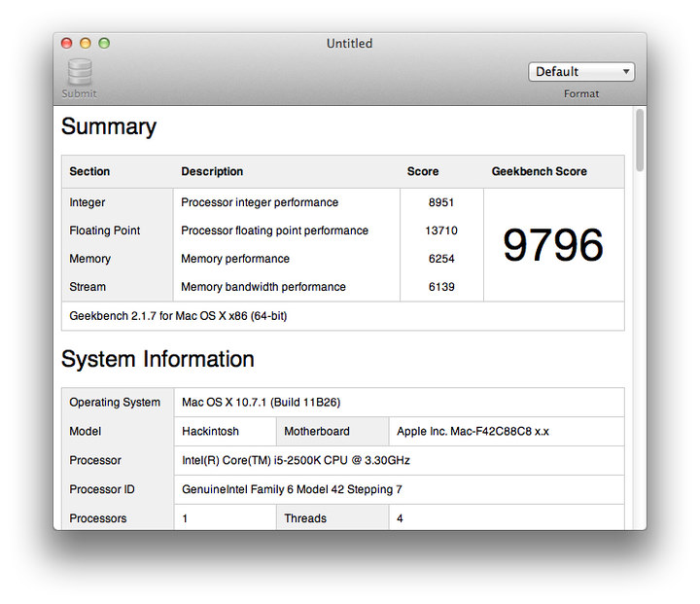
Task: Click the Untitled window title
Action: (x=350, y=44)
